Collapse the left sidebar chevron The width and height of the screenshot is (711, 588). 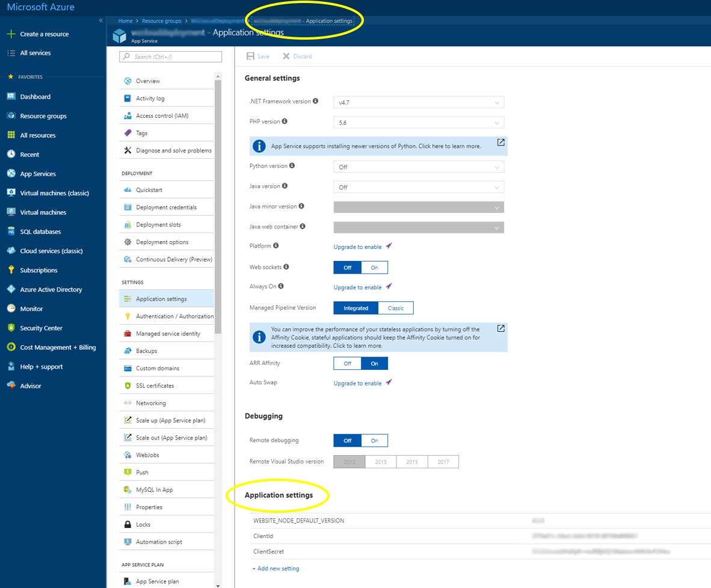point(101,21)
